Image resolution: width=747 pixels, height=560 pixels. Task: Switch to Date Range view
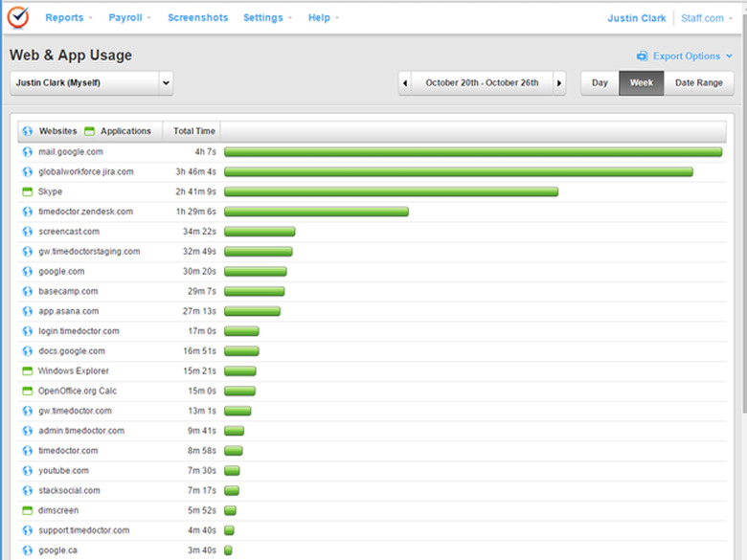698,83
